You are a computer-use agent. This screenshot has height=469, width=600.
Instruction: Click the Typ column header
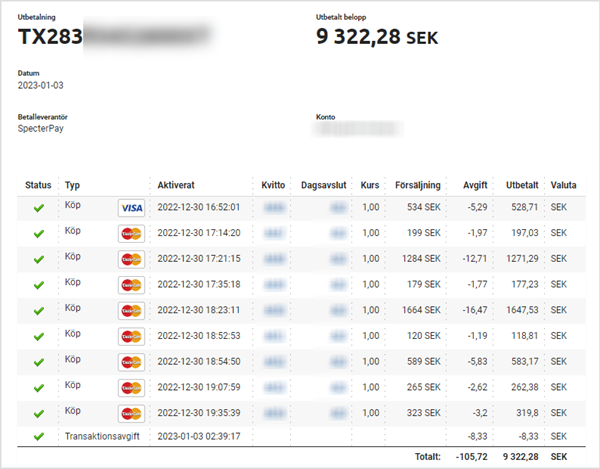72,185
